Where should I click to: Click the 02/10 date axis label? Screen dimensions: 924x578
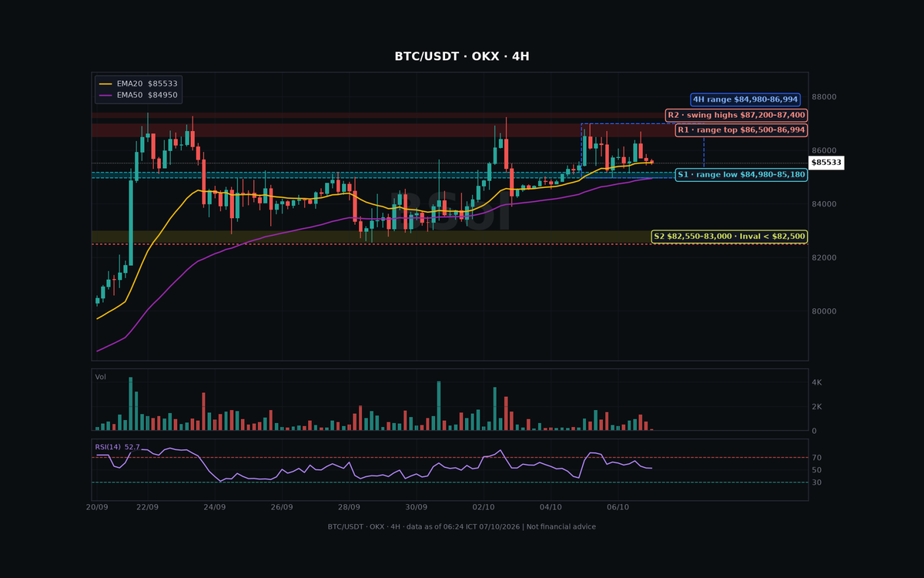pyautogui.click(x=484, y=508)
